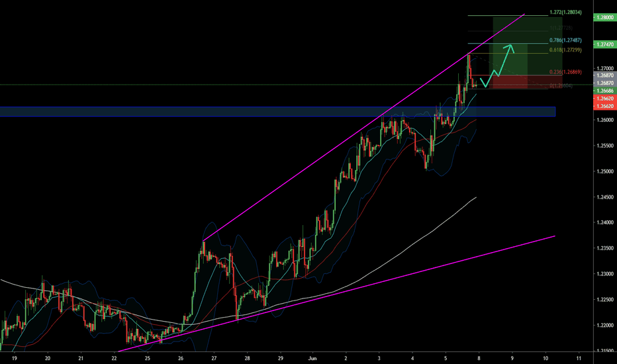
Task: Click date 22 on time axis
Action: tap(114, 359)
